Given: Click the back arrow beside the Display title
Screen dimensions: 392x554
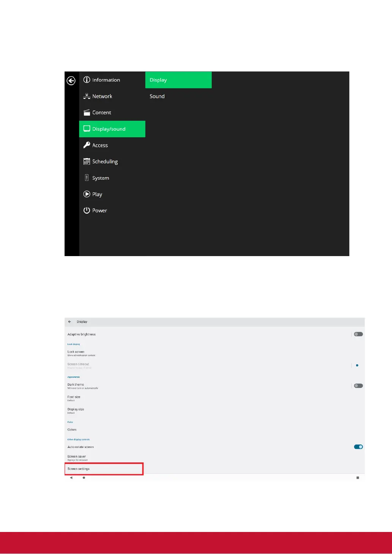Looking at the screenshot, I should tap(70, 322).
